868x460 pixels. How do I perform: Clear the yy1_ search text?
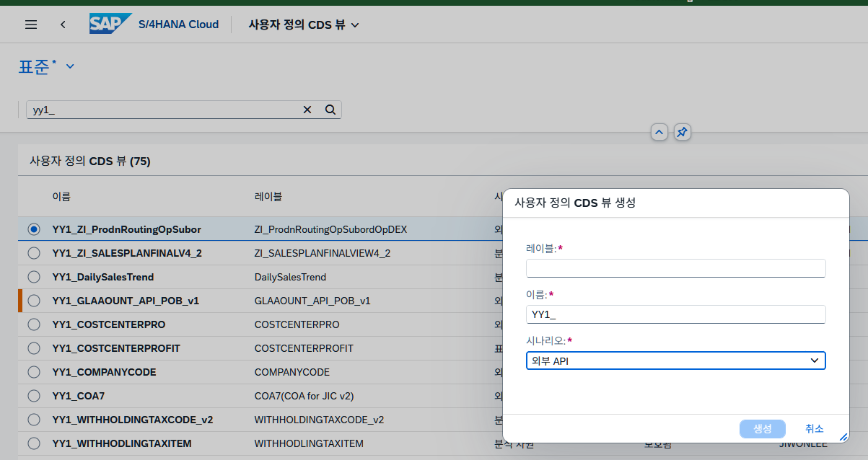[x=307, y=110]
